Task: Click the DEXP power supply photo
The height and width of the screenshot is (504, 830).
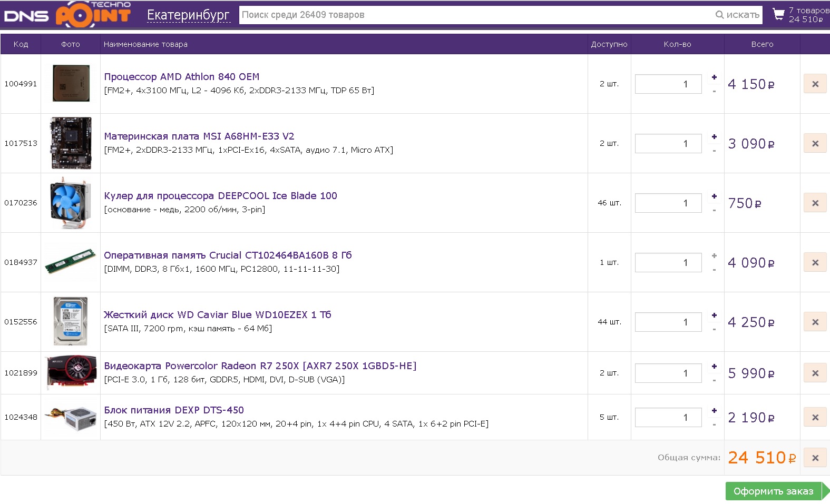Action: [71, 417]
